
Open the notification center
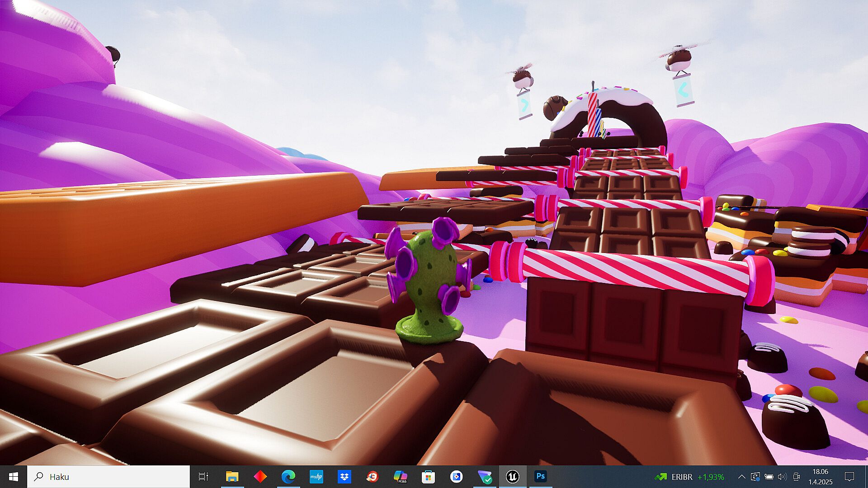tap(849, 477)
